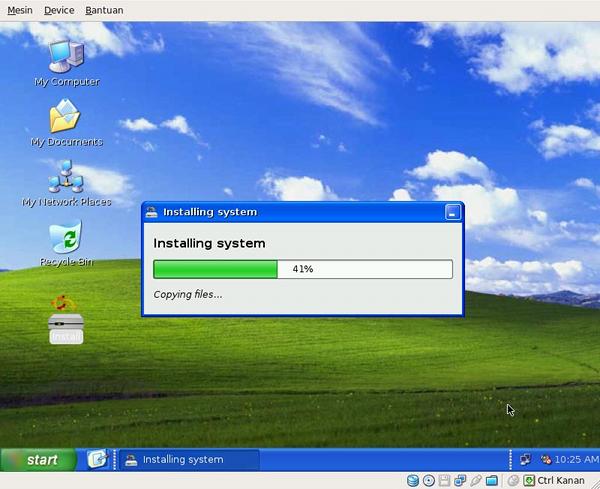Click the 10:25 AM clock
The height and width of the screenshot is (489, 600).
click(577, 459)
